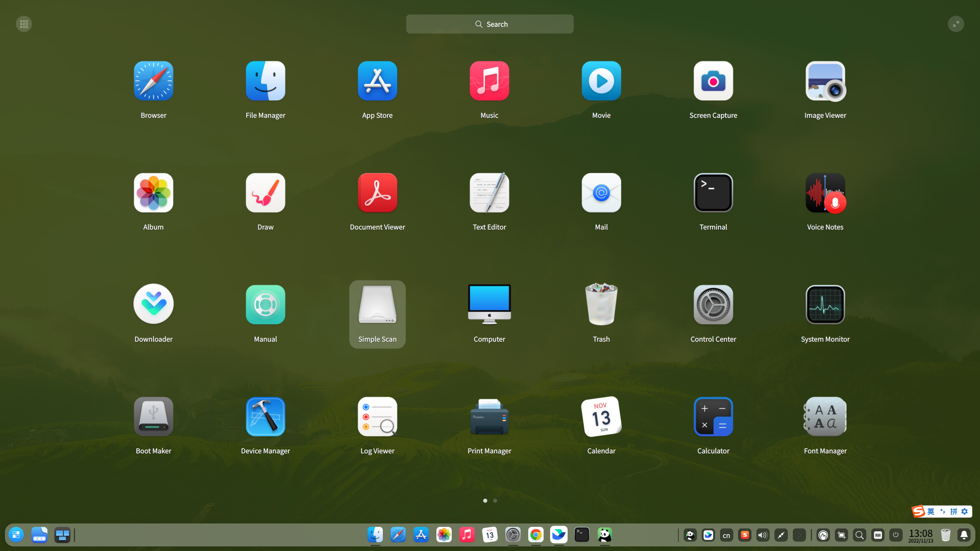
Task: Open the Screen Capture app
Action: click(713, 81)
